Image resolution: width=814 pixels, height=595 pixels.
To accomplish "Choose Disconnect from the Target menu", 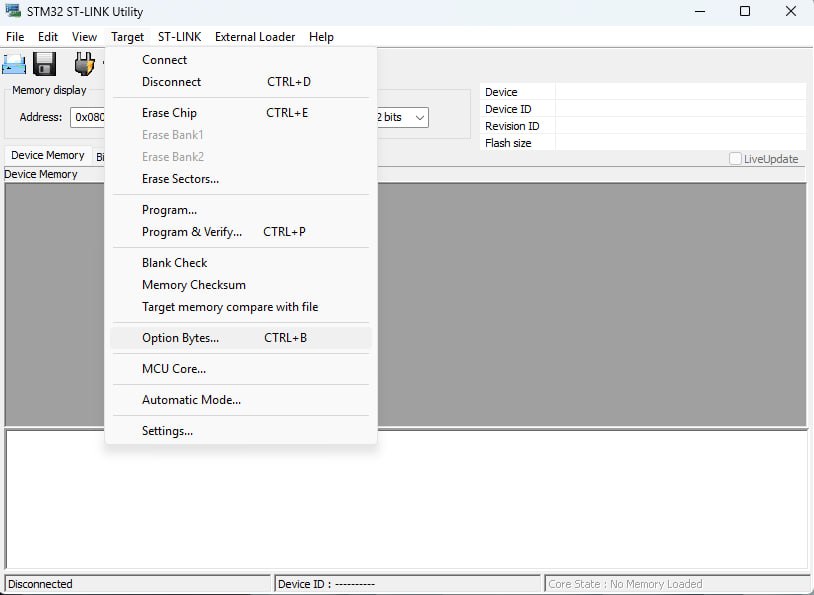I will (241, 82).
